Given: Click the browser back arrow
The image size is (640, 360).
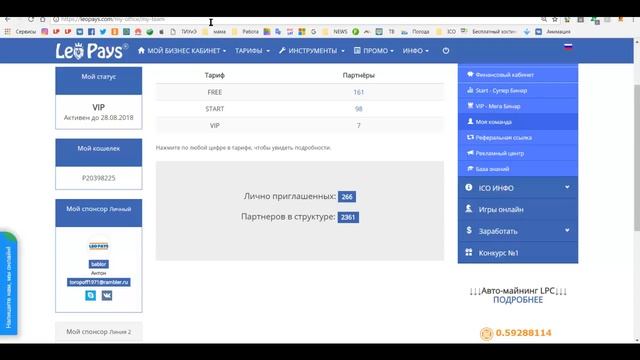Looking at the screenshot, I should (x=8, y=19).
